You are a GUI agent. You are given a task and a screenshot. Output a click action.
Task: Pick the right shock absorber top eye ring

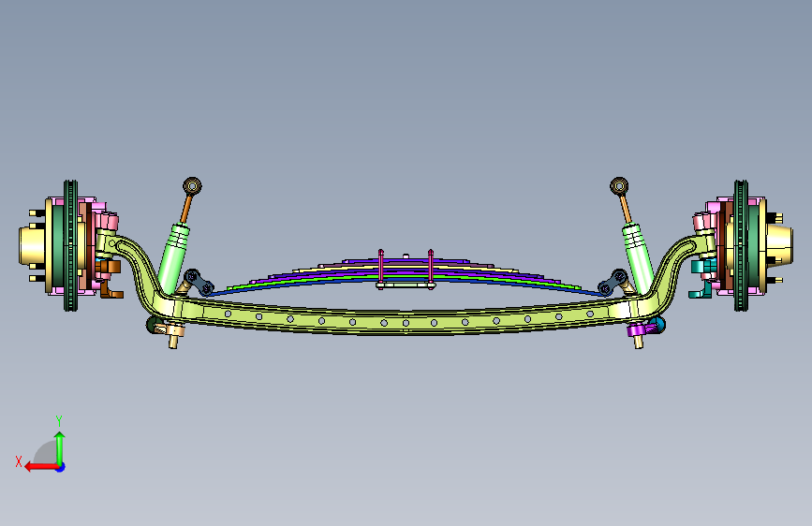[619, 186]
